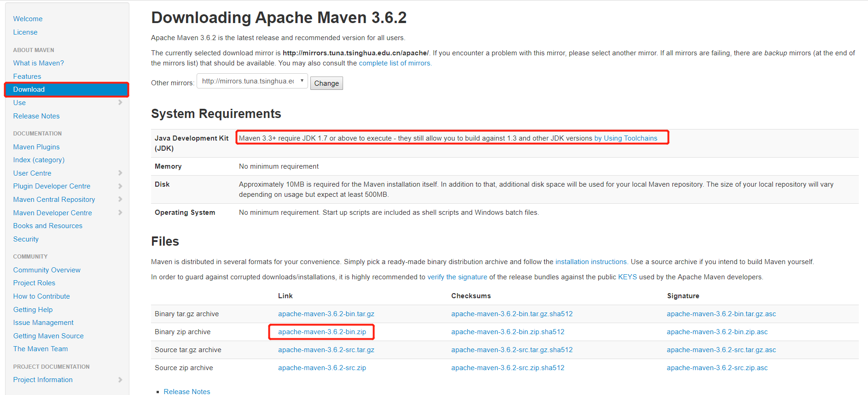Open Release Notes bullet below Files table

click(187, 391)
